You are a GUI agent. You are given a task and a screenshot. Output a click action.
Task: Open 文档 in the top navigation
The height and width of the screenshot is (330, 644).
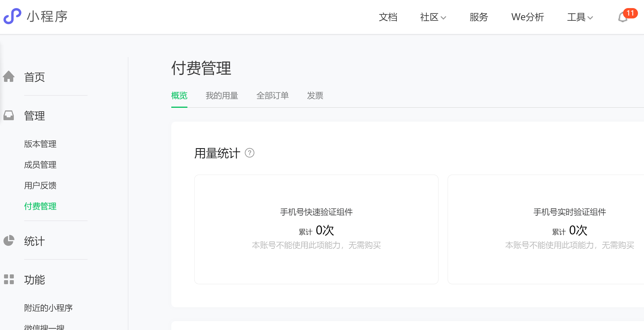388,17
